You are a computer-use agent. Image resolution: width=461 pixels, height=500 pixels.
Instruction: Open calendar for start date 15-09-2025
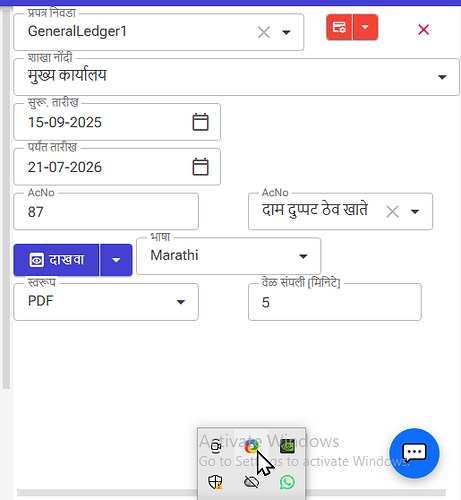tap(200, 122)
